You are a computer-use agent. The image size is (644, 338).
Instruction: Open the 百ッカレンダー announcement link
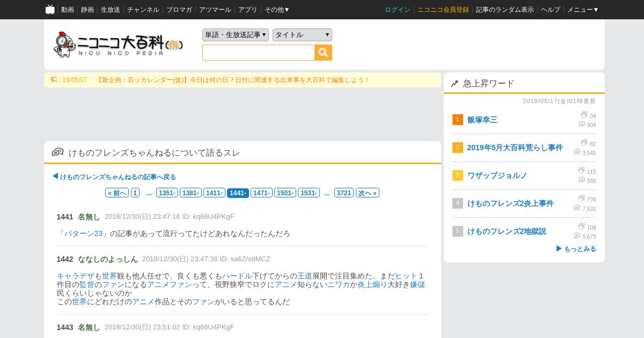(x=233, y=80)
